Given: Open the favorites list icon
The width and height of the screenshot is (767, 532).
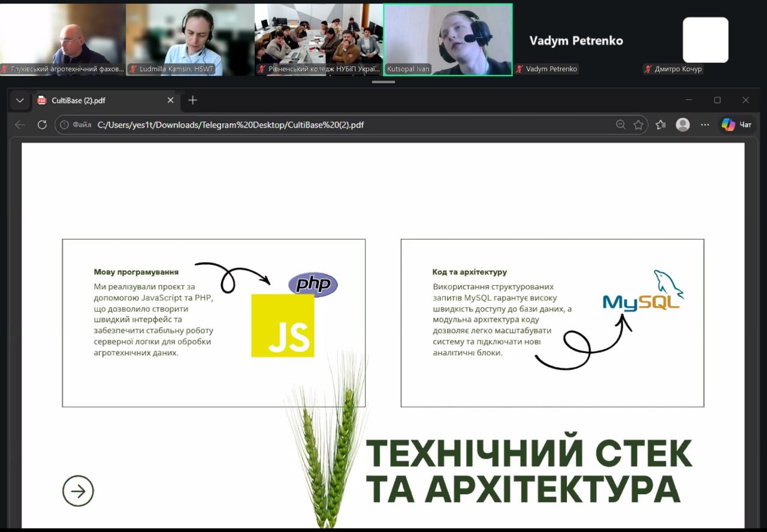Looking at the screenshot, I should click(x=660, y=125).
